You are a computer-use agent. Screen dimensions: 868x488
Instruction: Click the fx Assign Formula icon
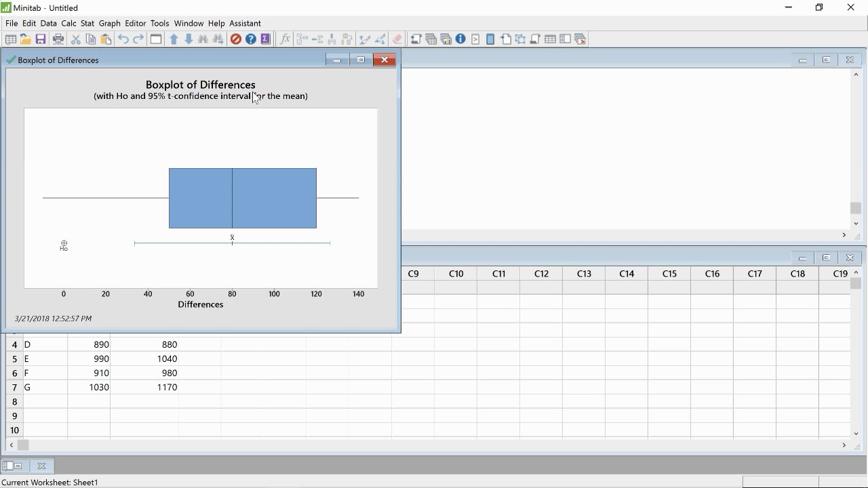coord(285,39)
